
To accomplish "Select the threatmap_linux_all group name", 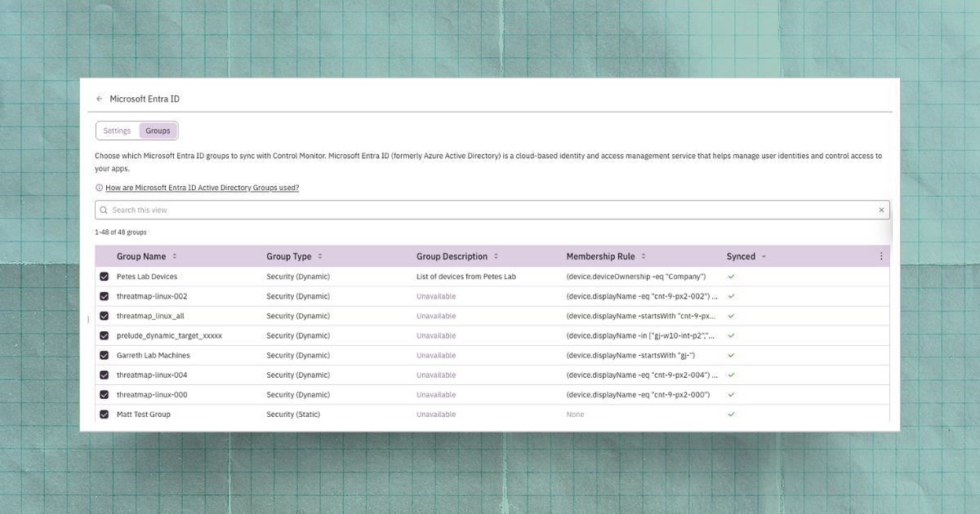I will point(150,316).
